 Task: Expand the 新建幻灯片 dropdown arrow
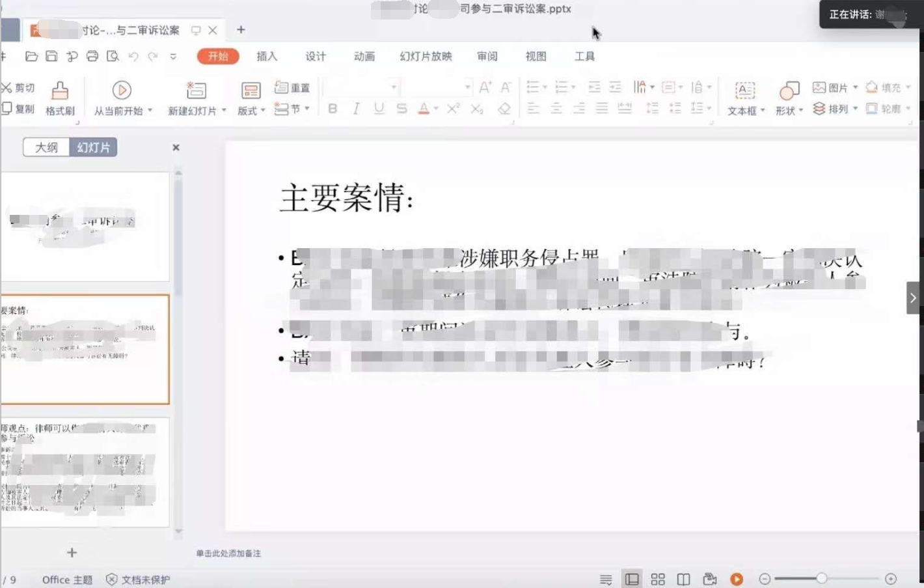point(224,111)
